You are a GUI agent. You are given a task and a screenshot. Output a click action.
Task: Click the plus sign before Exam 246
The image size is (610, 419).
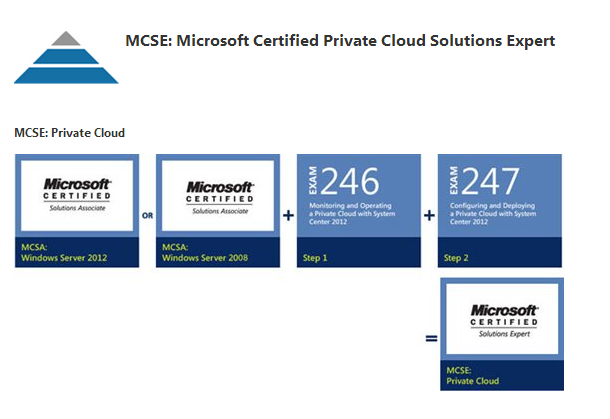coord(288,215)
